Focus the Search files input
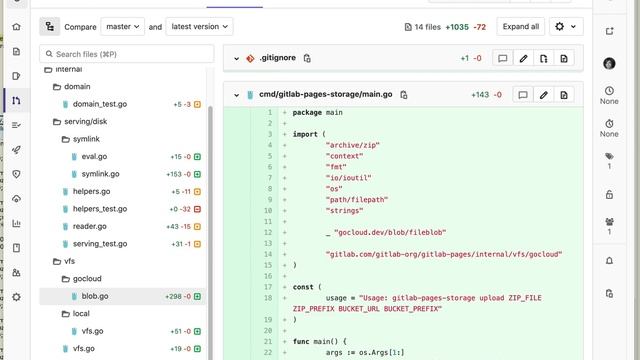The width and height of the screenshot is (640, 360). coord(127,54)
